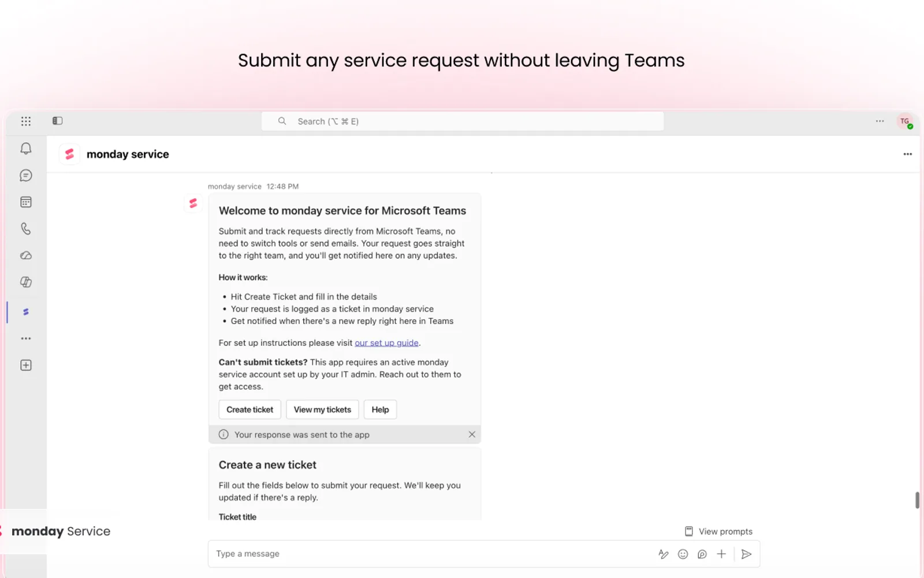Click the monday service header logo
Screen dimensions: 924x578
click(70, 154)
